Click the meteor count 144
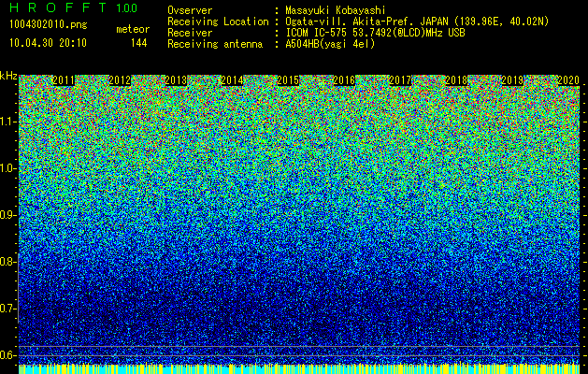 coord(138,43)
